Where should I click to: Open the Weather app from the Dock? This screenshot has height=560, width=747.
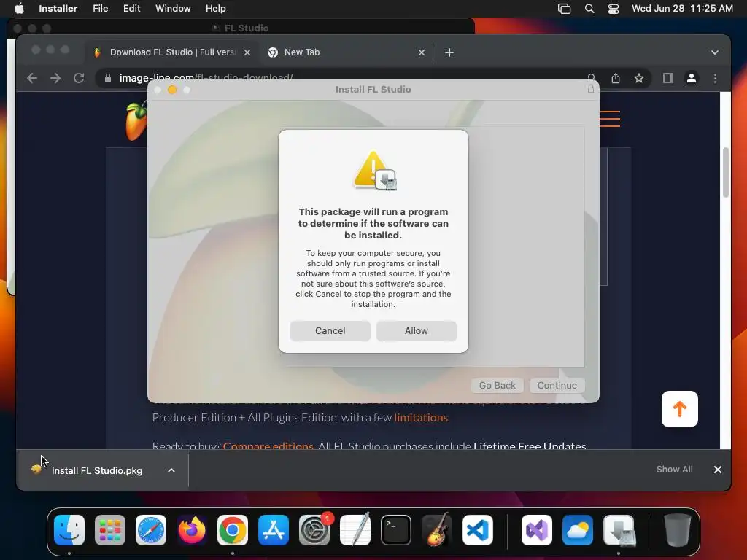[578, 530]
